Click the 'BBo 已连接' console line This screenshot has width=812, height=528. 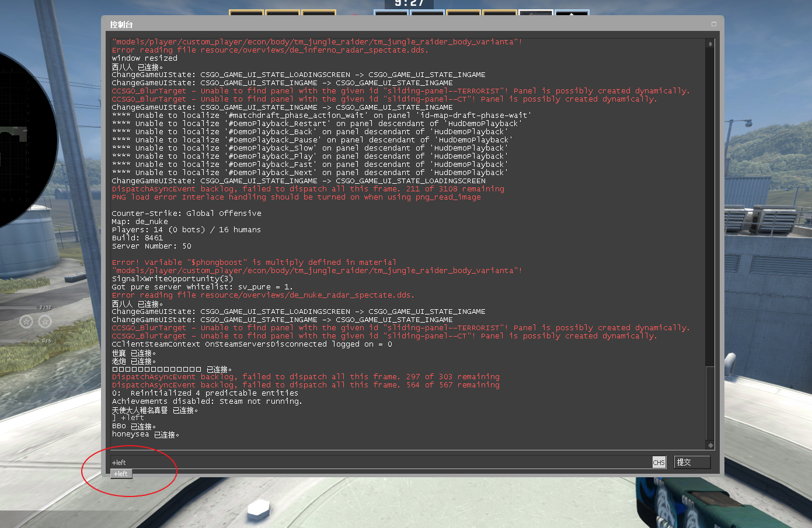[134, 426]
